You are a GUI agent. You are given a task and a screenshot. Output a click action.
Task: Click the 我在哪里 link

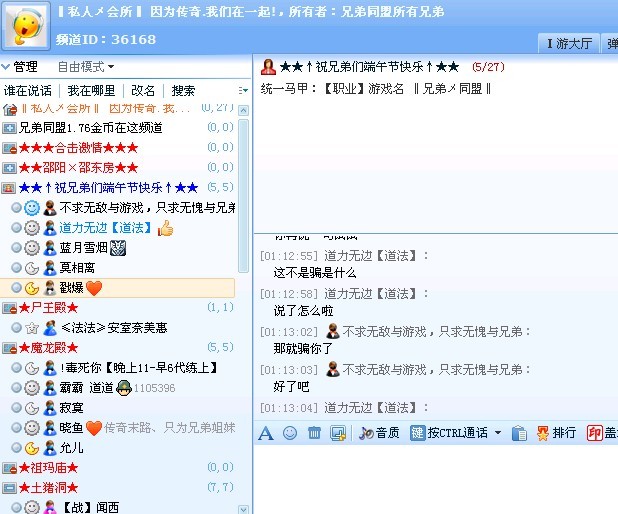91,91
